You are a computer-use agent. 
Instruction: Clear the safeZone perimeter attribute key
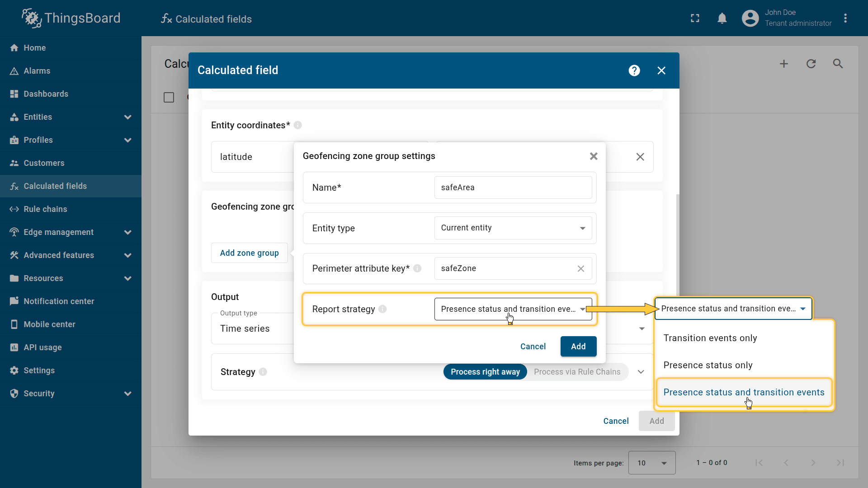tap(580, 268)
